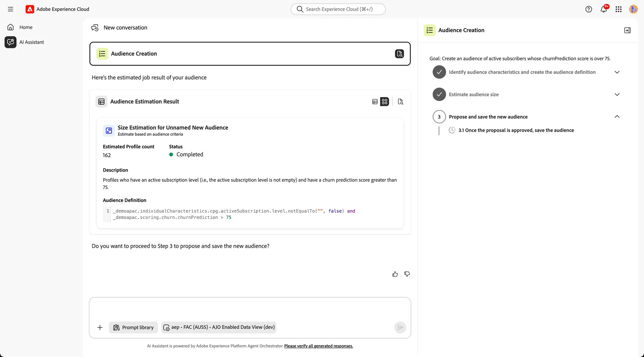The height and width of the screenshot is (357, 644).
Task: Click the estimated profile count '162'
Action: 107,155
